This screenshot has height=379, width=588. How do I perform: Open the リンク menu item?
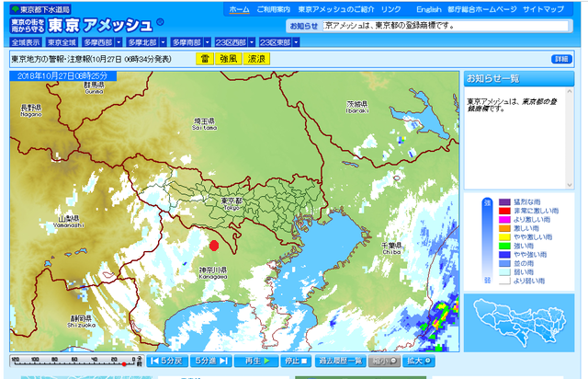point(391,9)
